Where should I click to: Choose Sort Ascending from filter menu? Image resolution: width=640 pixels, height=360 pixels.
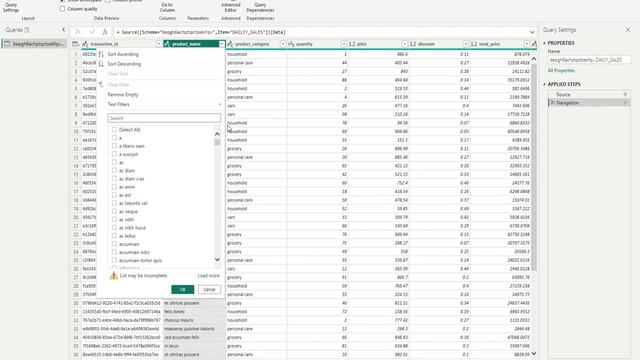pos(123,54)
